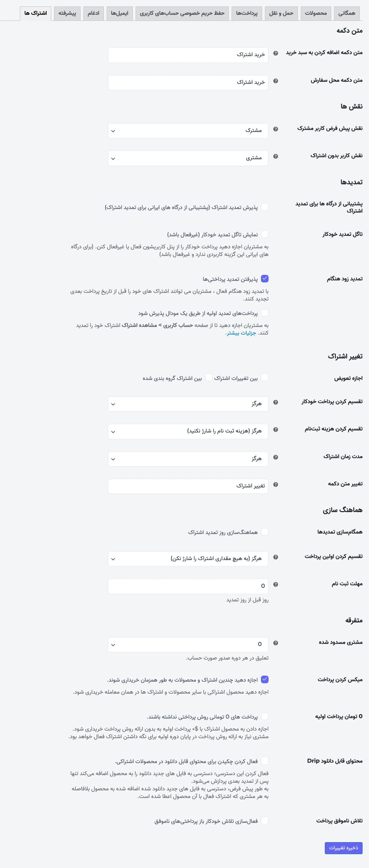The image size is (369, 868).
Task: Open the جزئیات بیشتر learn more link
Action: pos(241,333)
